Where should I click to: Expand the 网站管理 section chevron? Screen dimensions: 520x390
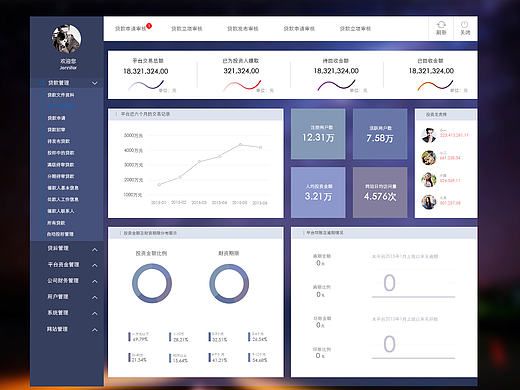pos(95,330)
